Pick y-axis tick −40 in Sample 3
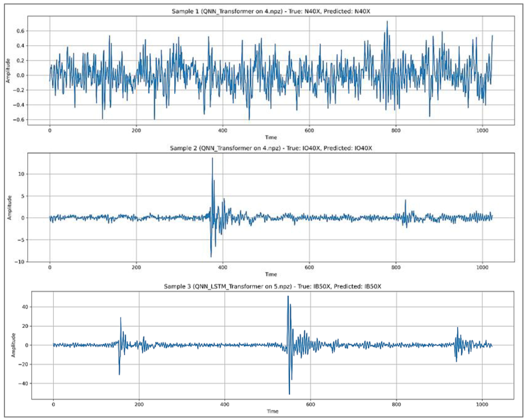Image resolution: width=525 pixels, height=420 pixels. coord(23,383)
